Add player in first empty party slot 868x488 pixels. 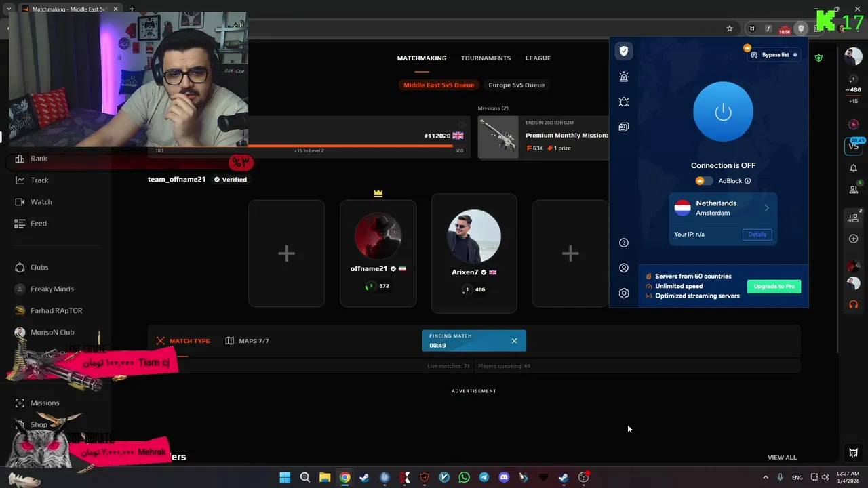[286, 253]
